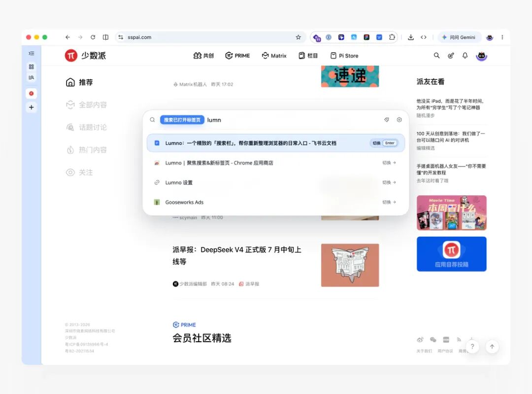Switch to the Gooseworks Ads tab result
This screenshot has height=394, width=532.
click(276, 202)
